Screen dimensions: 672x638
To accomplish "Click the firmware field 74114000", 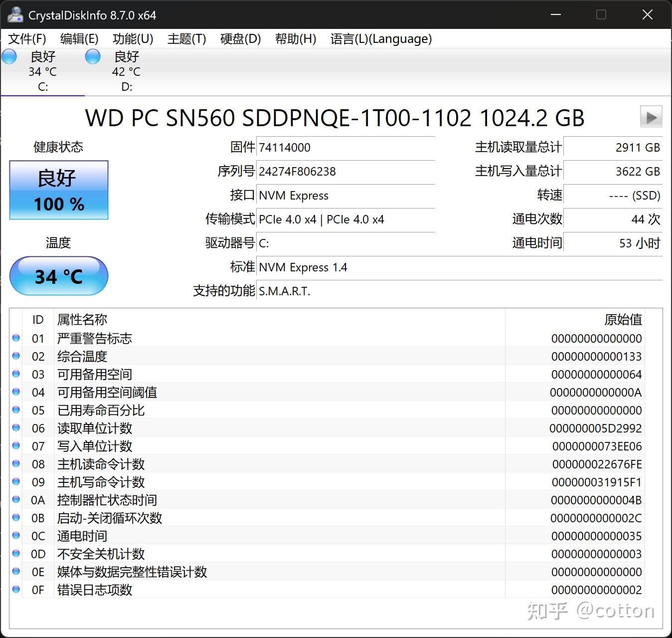I will pos(345,148).
